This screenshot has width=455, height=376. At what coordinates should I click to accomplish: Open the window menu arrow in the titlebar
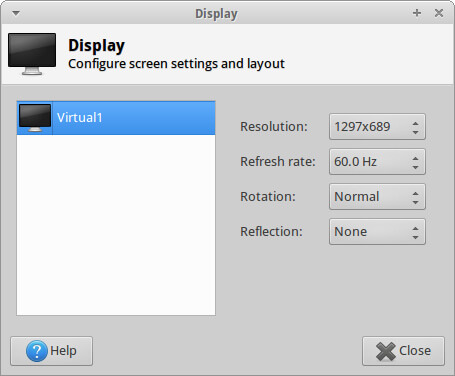coord(16,13)
